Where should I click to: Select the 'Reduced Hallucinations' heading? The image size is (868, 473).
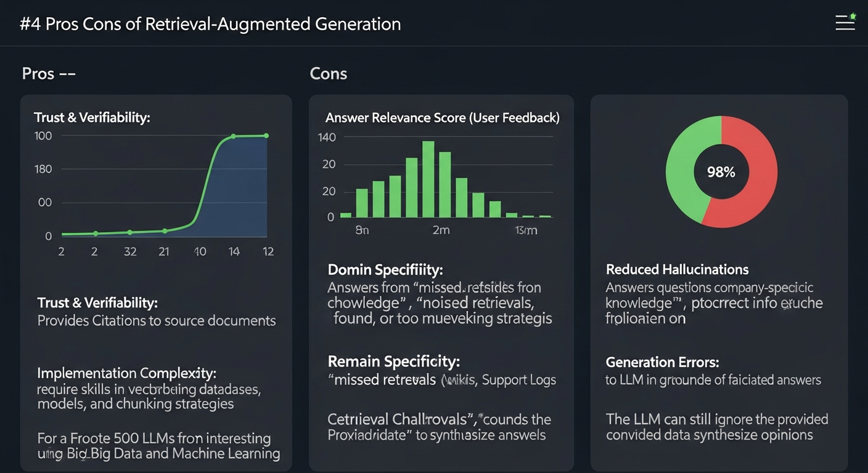pos(677,269)
